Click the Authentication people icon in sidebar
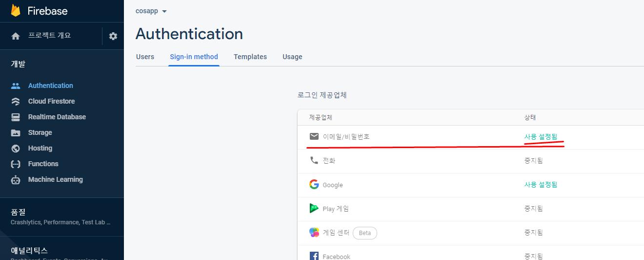The height and width of the screenshot is (260, 644). (x=16, y=86)
